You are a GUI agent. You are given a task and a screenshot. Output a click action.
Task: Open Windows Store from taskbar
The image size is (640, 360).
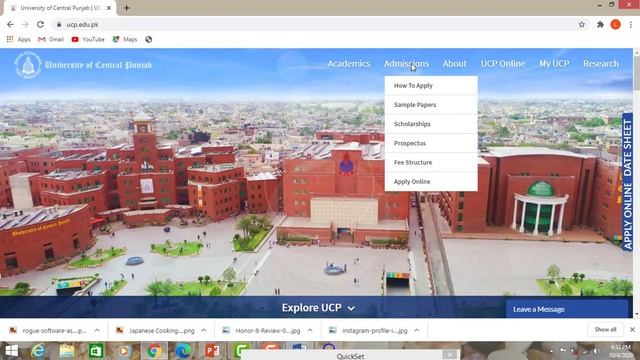(96, 351)
